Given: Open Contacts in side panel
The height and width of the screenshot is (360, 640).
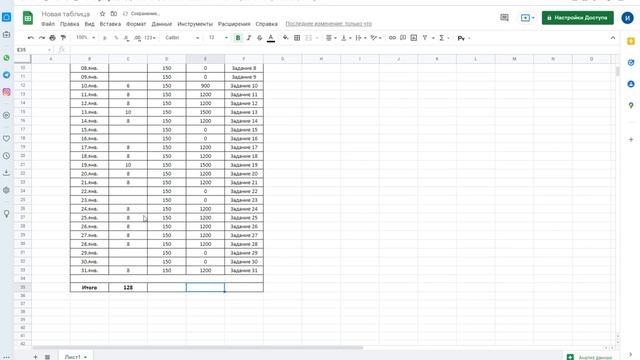Looking at the screenshot, I should (631, 84).
